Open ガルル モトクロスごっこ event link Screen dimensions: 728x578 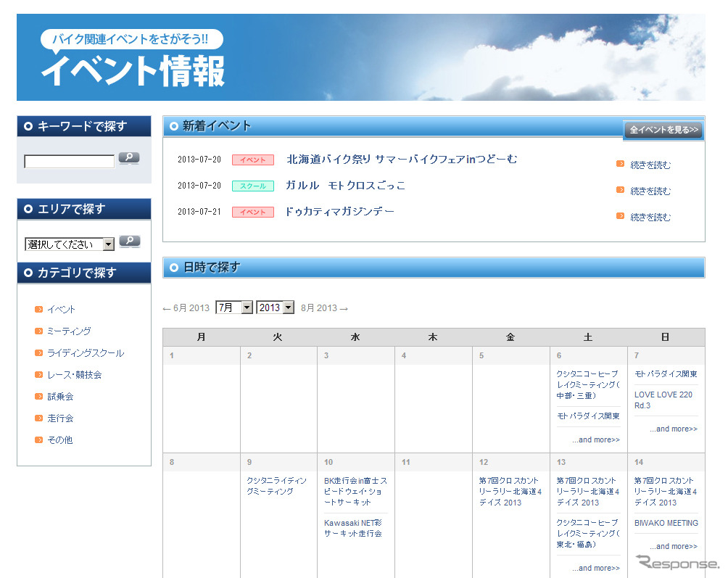point(345,186)
